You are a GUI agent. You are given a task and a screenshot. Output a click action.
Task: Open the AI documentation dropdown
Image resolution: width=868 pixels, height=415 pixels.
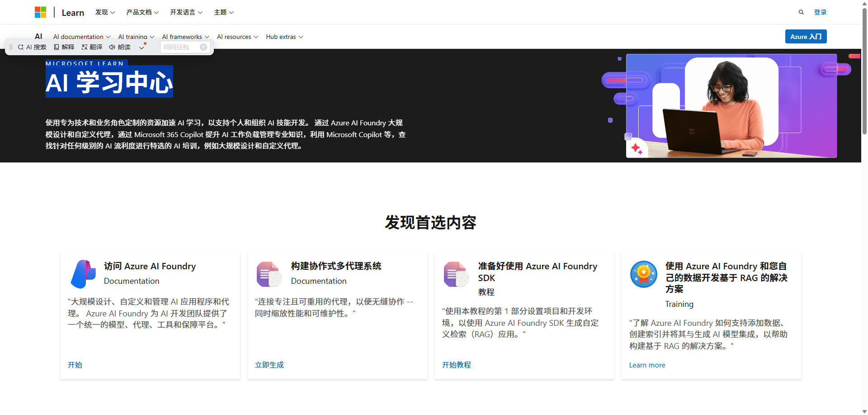pyautogui.click(x=82, y=37)
